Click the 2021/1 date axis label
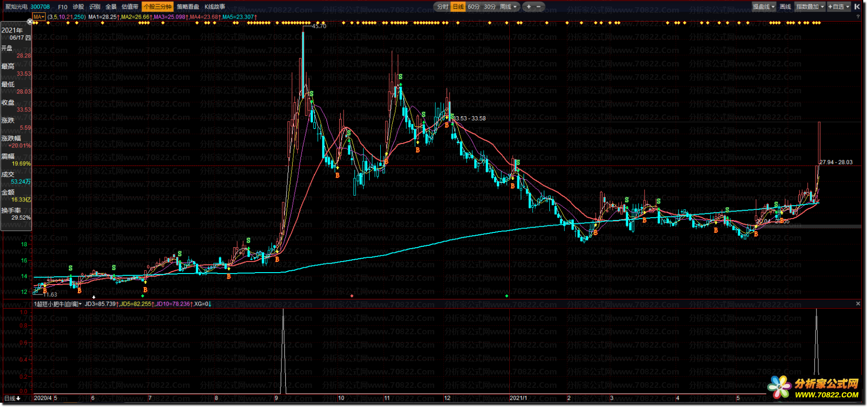 tap(518, 398)
